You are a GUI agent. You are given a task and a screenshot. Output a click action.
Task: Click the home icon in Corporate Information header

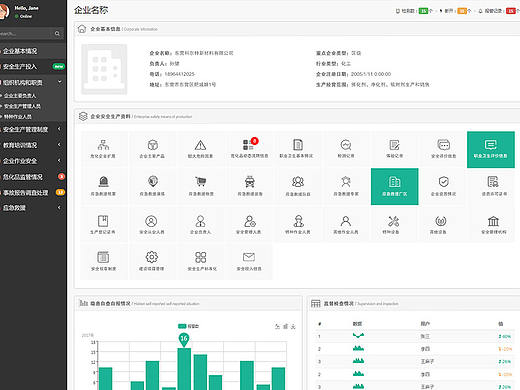pyautogui.click(x=82, y=29)
